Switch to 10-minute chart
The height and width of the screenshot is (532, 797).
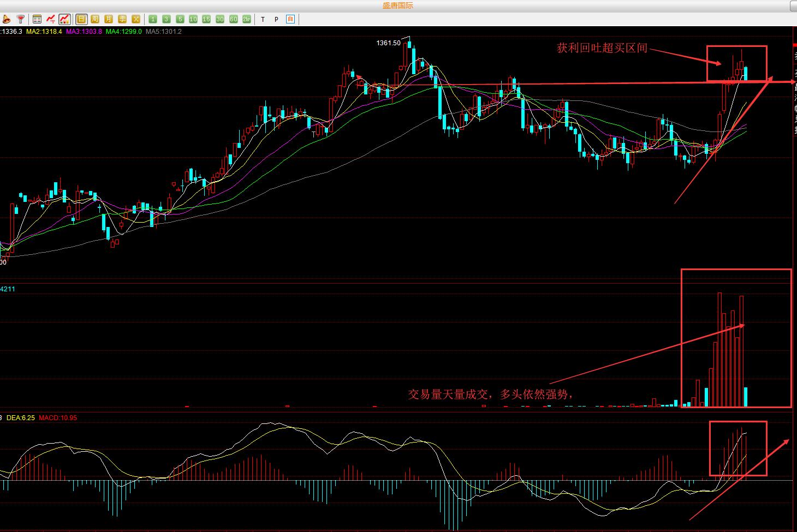pos(193,19)
